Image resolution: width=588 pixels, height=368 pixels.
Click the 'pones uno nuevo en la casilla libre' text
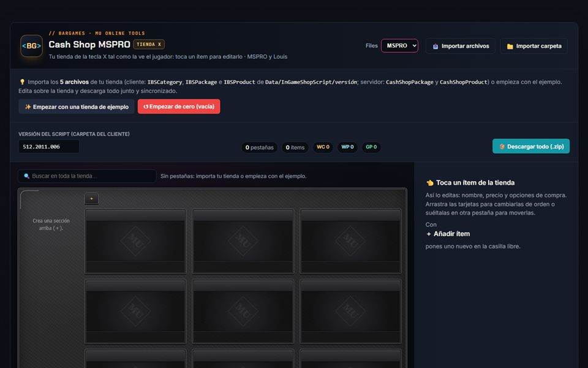click(473, 247)
